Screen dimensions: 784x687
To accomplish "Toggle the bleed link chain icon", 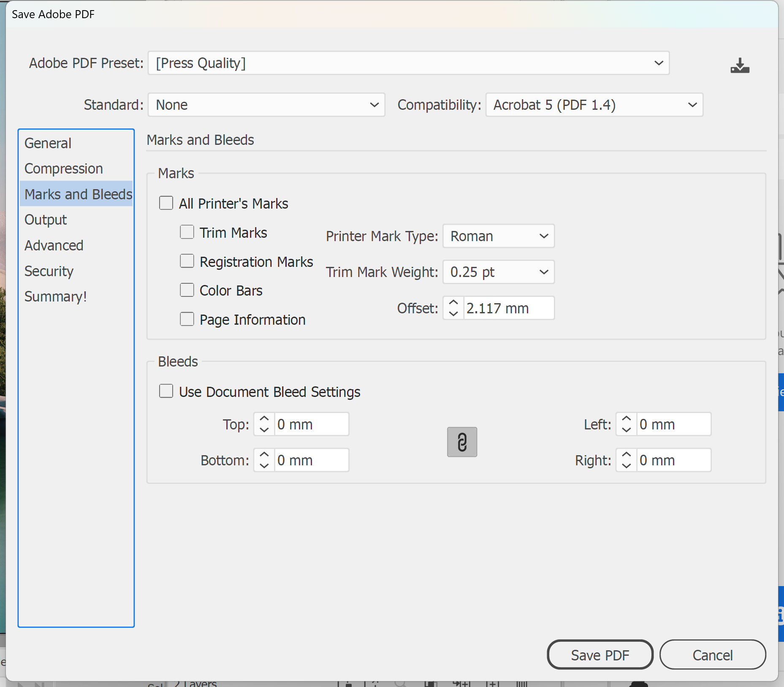I will pos(462,442).
